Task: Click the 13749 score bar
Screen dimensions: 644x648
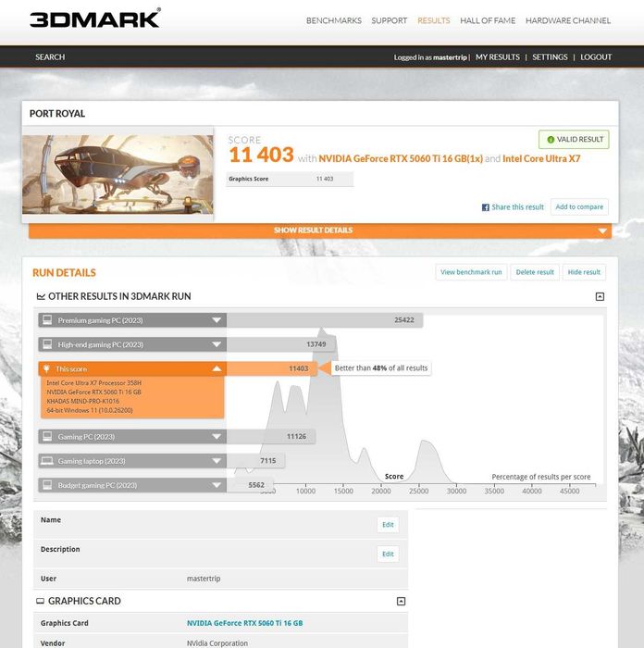Action: point(281,344)
